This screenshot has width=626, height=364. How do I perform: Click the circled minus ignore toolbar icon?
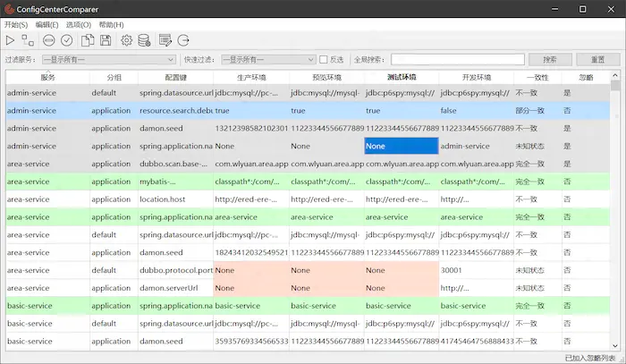[x=48, y=40]
